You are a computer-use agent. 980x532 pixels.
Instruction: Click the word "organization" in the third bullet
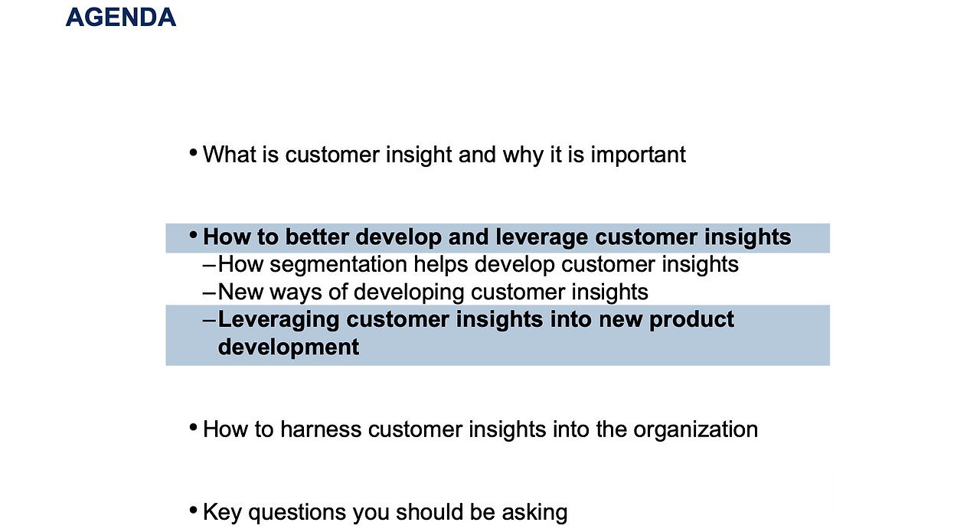(x=695, y=429)
